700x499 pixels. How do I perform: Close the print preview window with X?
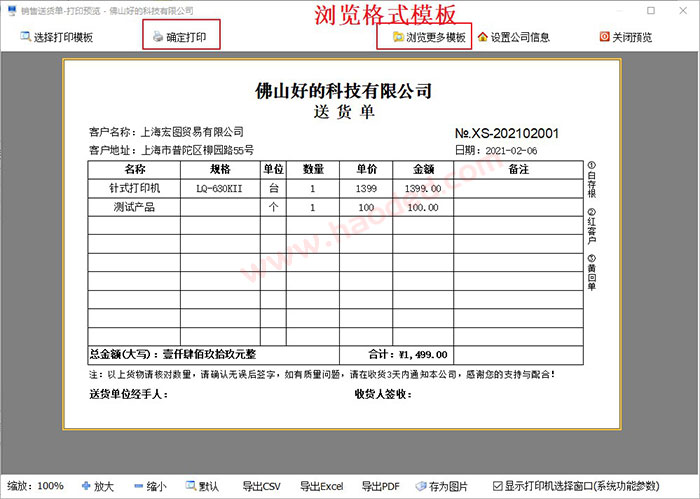click(x=683, y=10)
